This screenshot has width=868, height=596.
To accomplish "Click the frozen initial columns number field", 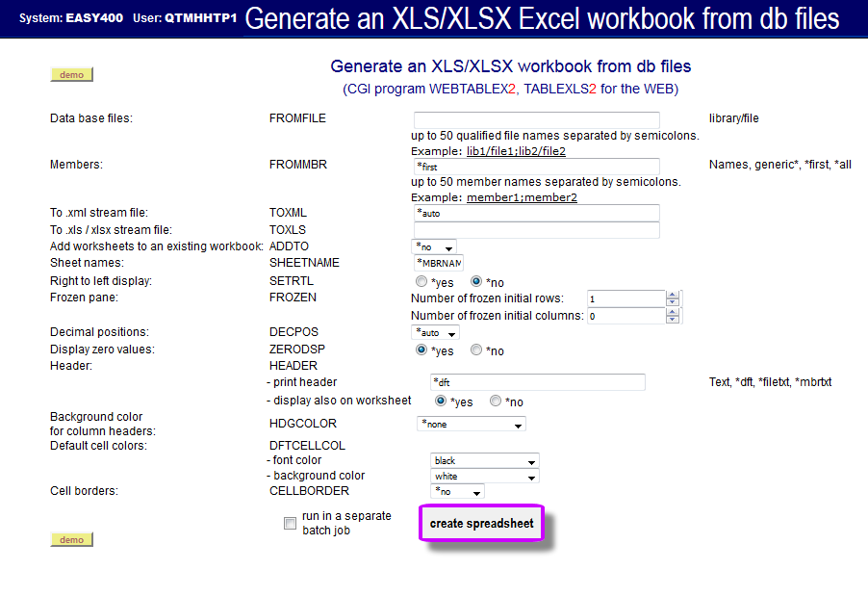I will pyautogui.click(x=626, y=316).
